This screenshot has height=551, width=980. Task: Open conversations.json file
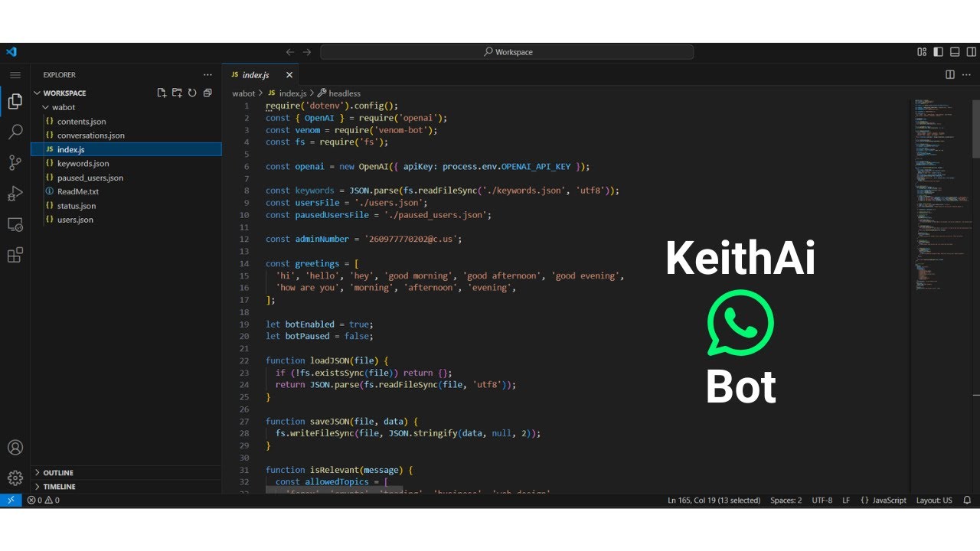coord(126,135)
